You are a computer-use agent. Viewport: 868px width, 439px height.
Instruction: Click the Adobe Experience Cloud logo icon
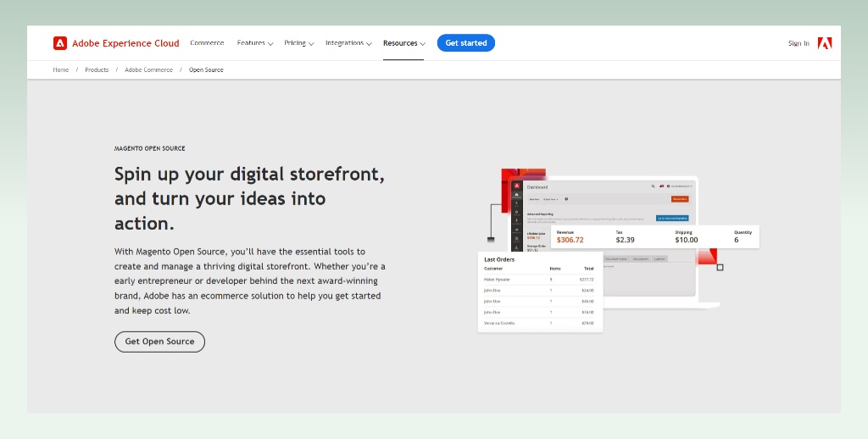pyautogui.click(x=60, y=43)
